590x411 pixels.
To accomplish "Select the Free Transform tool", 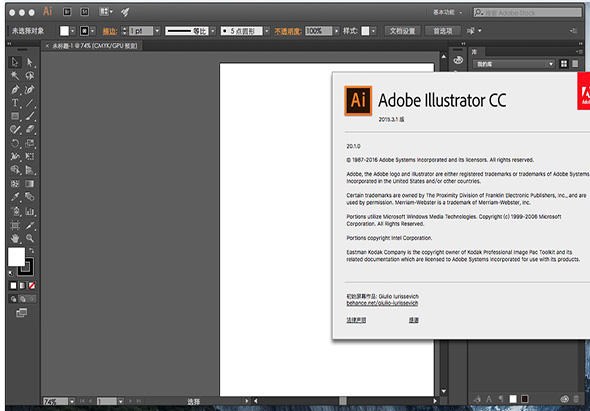I will pos(30,156).
